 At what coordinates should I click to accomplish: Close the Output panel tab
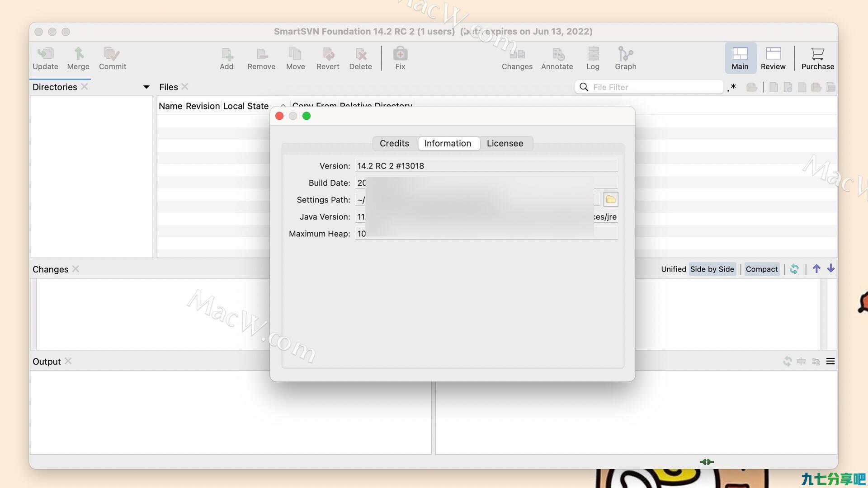coord(68,361)
